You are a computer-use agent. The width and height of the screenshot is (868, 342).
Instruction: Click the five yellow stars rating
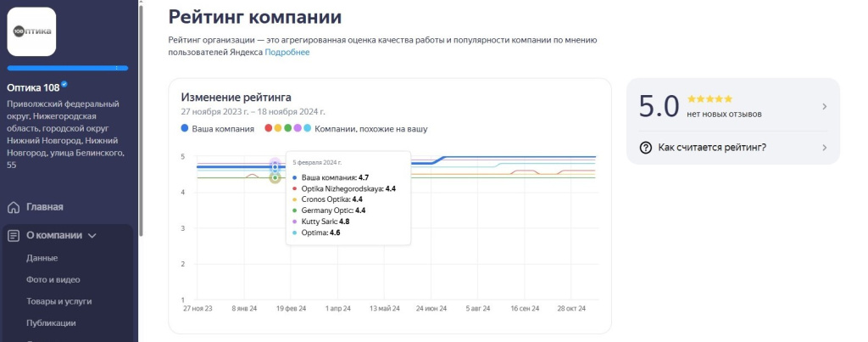pyautogui.click(x=709, y=99)
